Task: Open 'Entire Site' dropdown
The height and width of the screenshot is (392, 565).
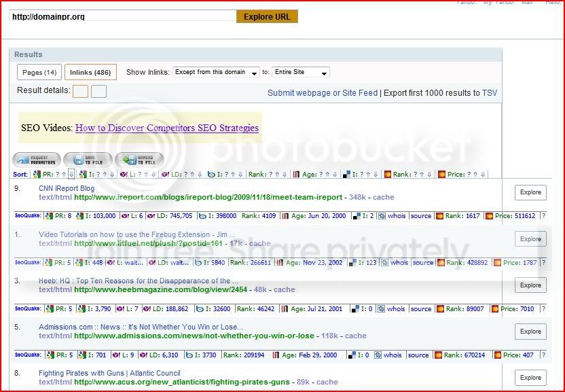Action: [301, 72]
